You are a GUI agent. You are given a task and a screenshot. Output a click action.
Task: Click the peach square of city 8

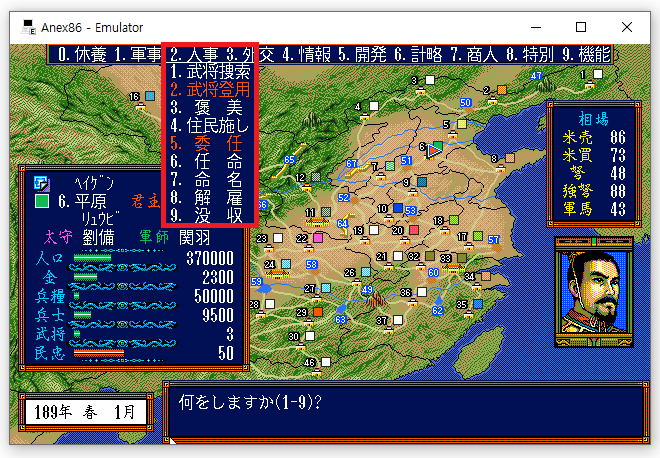click(x=510, y=158)
